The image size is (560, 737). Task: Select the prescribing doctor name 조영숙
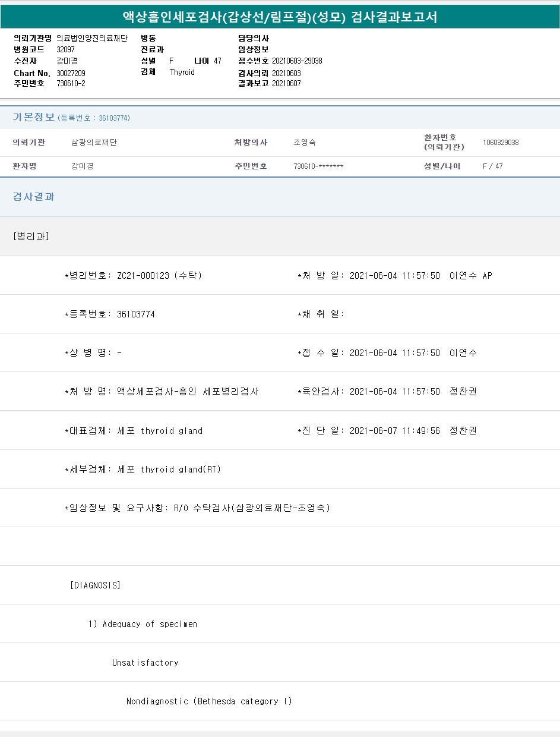click(x=305, y=143)
